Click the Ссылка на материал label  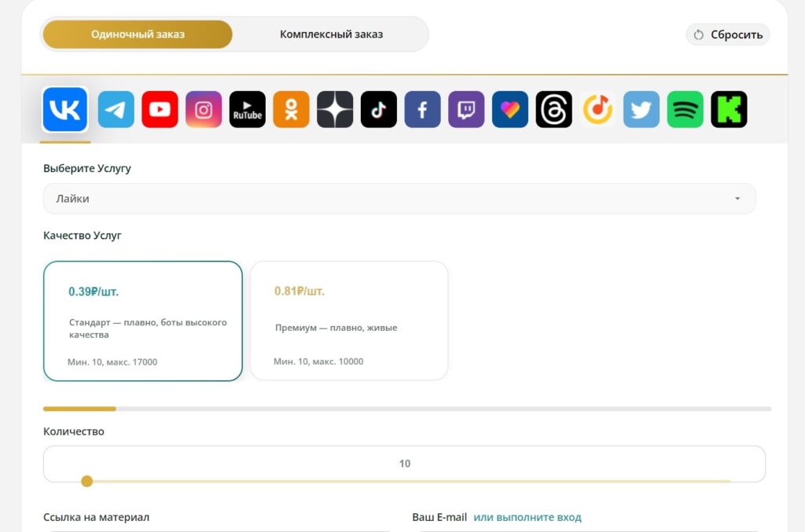pos(96,517)
